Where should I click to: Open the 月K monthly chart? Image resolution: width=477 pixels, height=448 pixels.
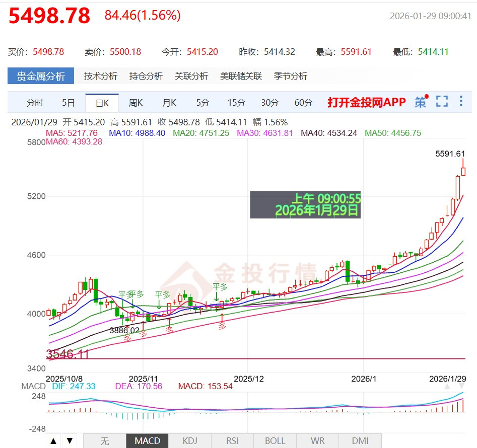[x=168, y=102]
